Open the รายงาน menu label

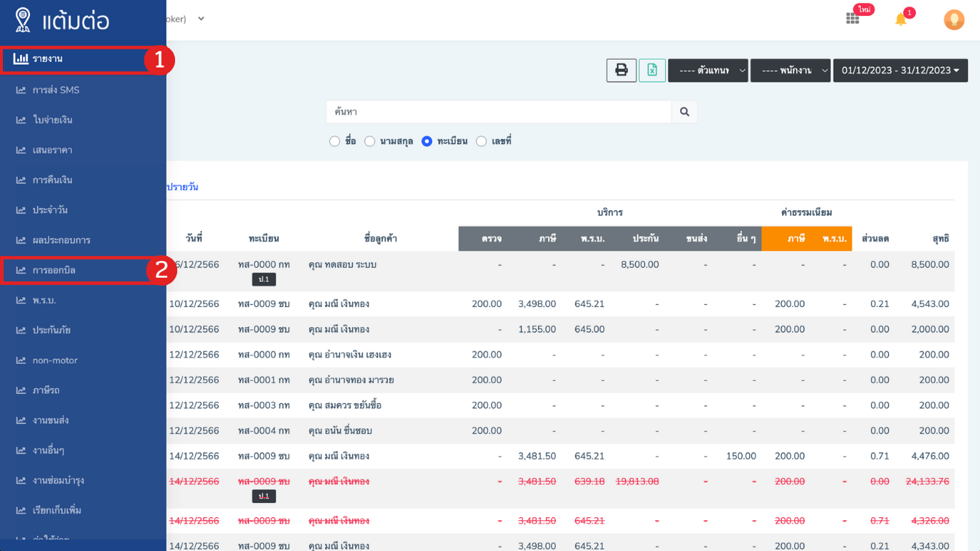[x=47, y=59]
